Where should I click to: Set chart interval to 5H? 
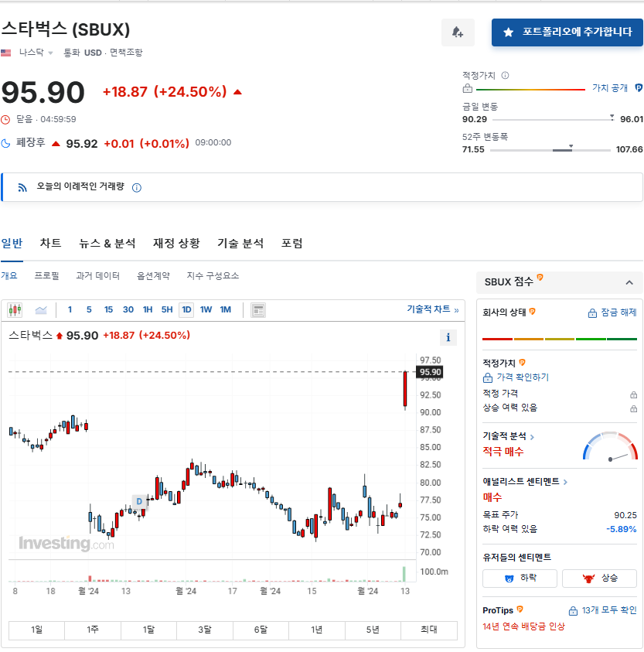pos(167,309)
